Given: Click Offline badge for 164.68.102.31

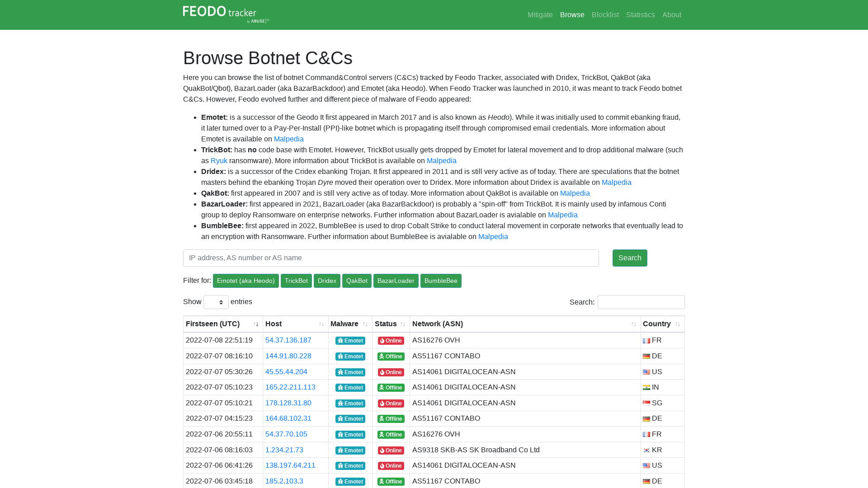Looking at the screenshot, I should (x=391, y=419).
